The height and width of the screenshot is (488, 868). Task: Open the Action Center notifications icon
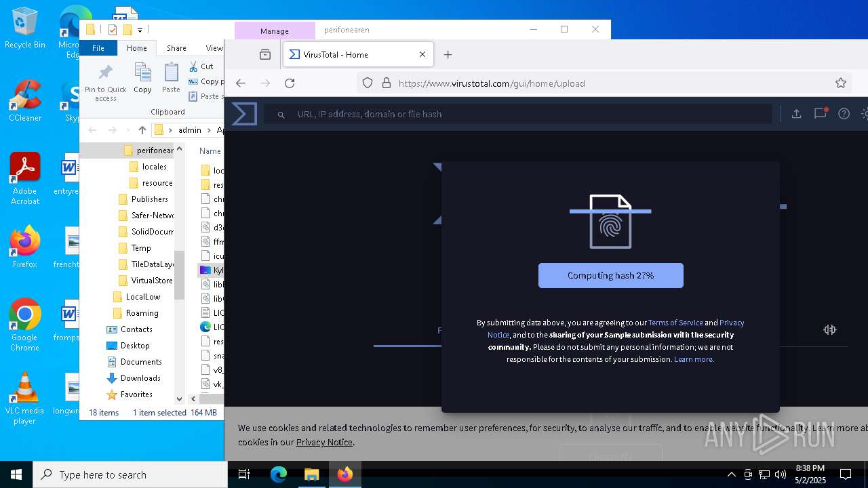(x=846, y=474)
